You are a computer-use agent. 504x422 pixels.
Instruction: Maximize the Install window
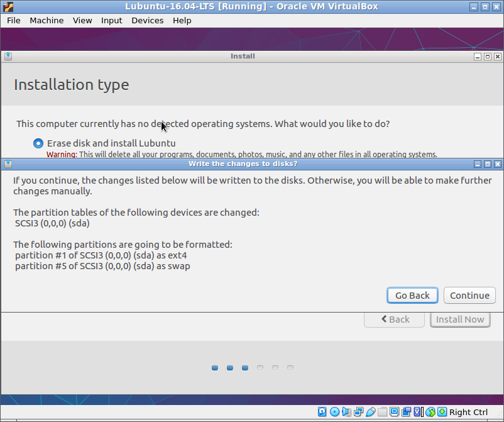point(488,57)
